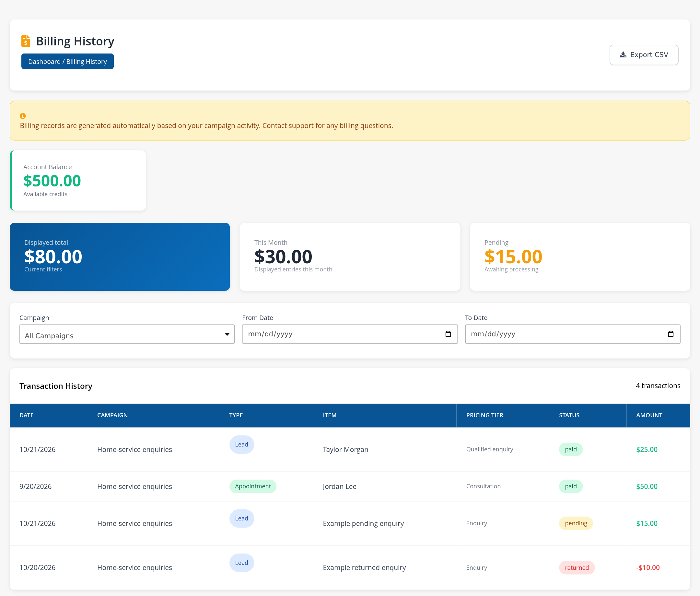Click the paid status in Jordan Lee row
The width and height of the screenshot is (700, 596).
pyautogui.click(x=571, y=486)
